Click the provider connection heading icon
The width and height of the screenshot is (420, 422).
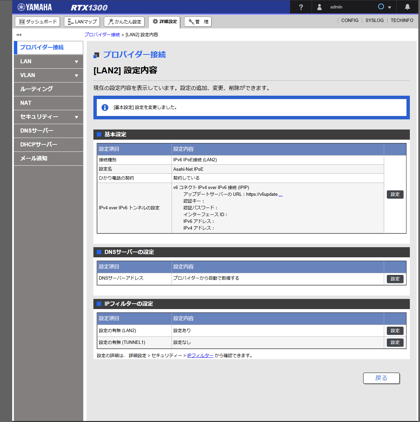[96, 55]
